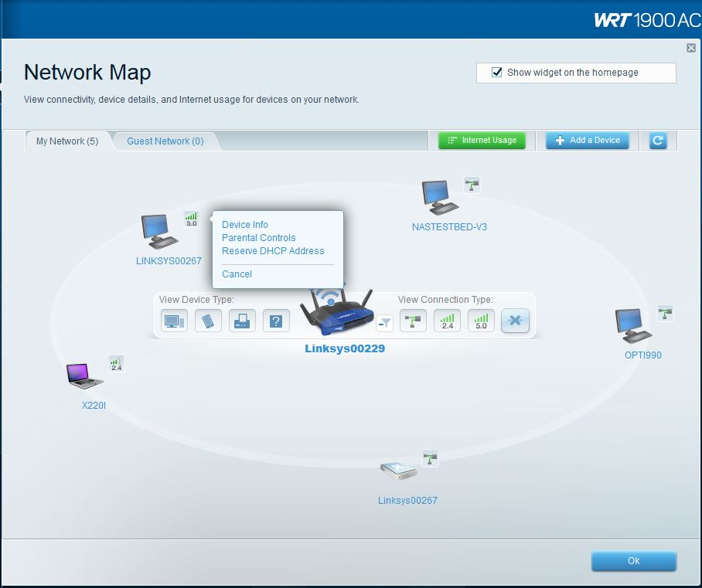702x588 pixels.
Task: Filter by printer device type icon
Action: [242, 321]
